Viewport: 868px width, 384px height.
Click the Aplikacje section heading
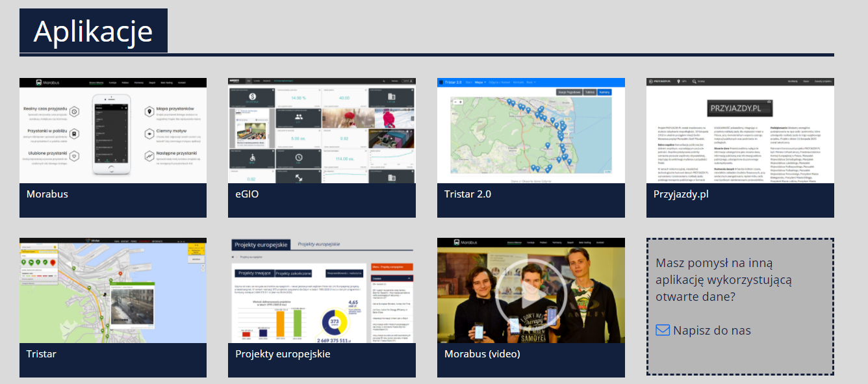(94, 31)
